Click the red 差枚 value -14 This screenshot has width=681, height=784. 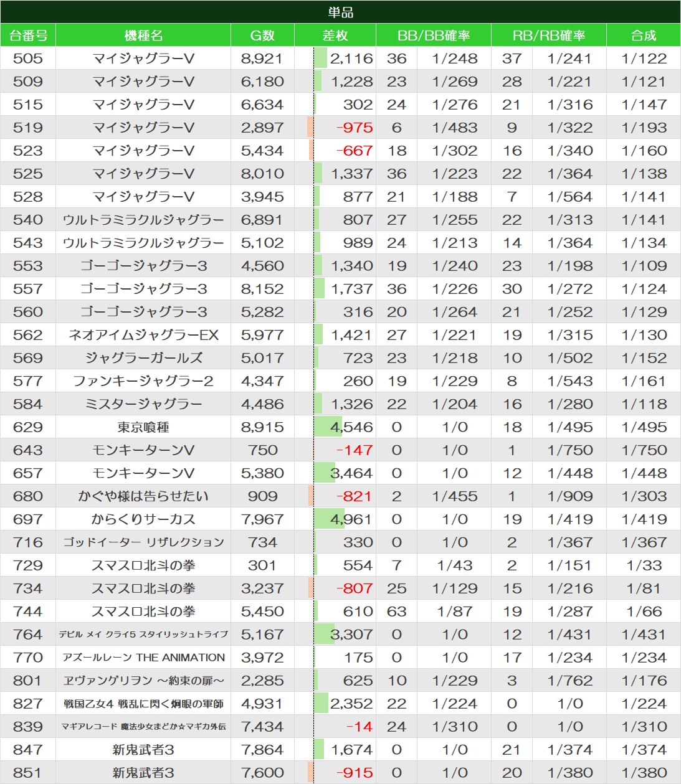[x=360, y=727]
